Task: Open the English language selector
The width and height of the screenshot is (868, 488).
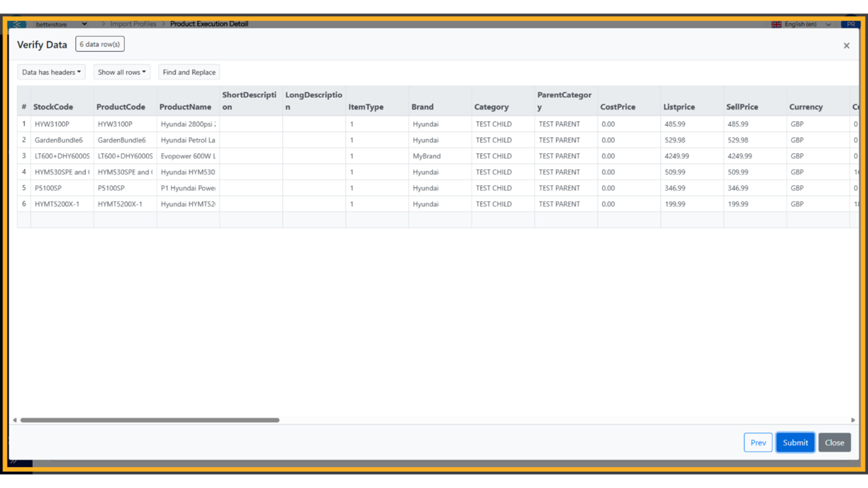Action: (801, 25)
